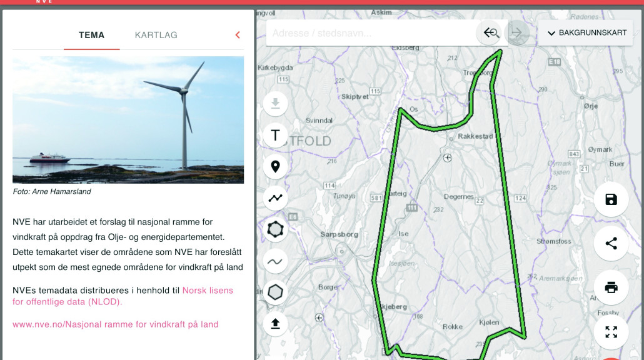
Task: Print the map
Action: pyautogui.click(x=611, y=287)
